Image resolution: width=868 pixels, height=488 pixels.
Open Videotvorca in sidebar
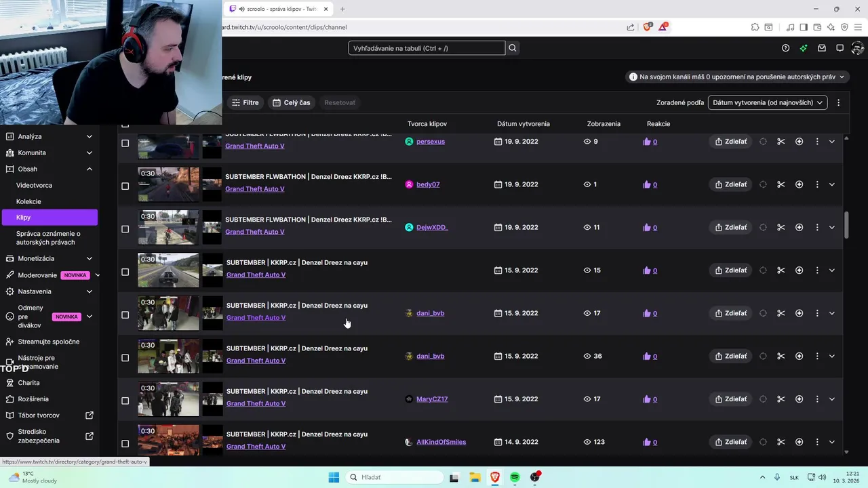click(x=34, y=185)
